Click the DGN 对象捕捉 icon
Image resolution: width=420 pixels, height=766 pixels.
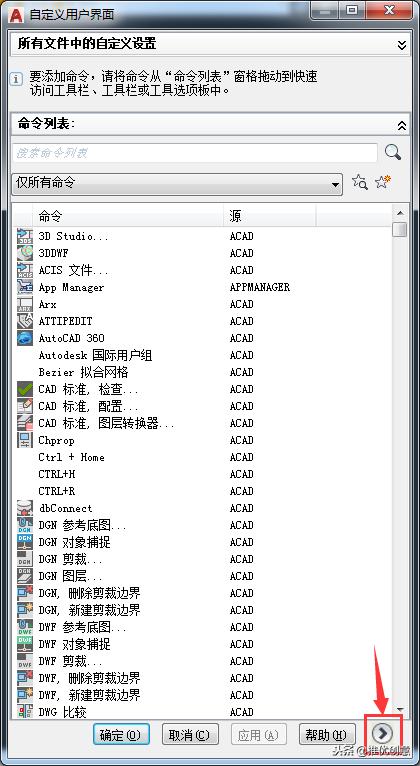(24, 542)
